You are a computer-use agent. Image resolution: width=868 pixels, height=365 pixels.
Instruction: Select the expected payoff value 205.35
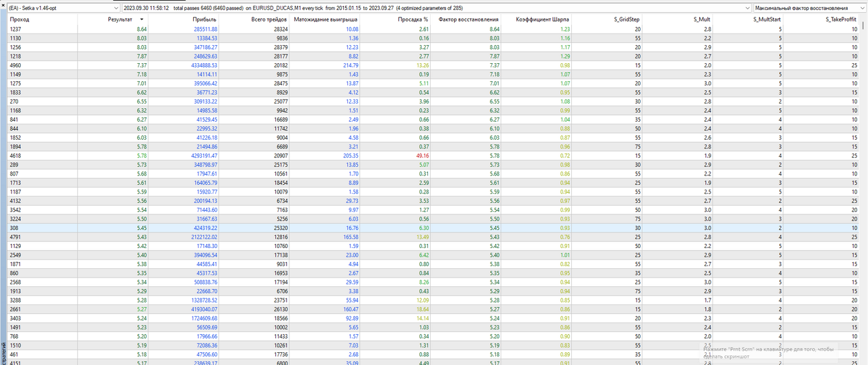(x=351, y=155)
